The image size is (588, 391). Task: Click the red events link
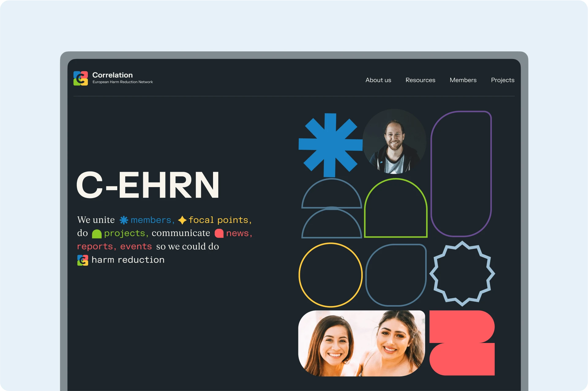click(136, 246)
